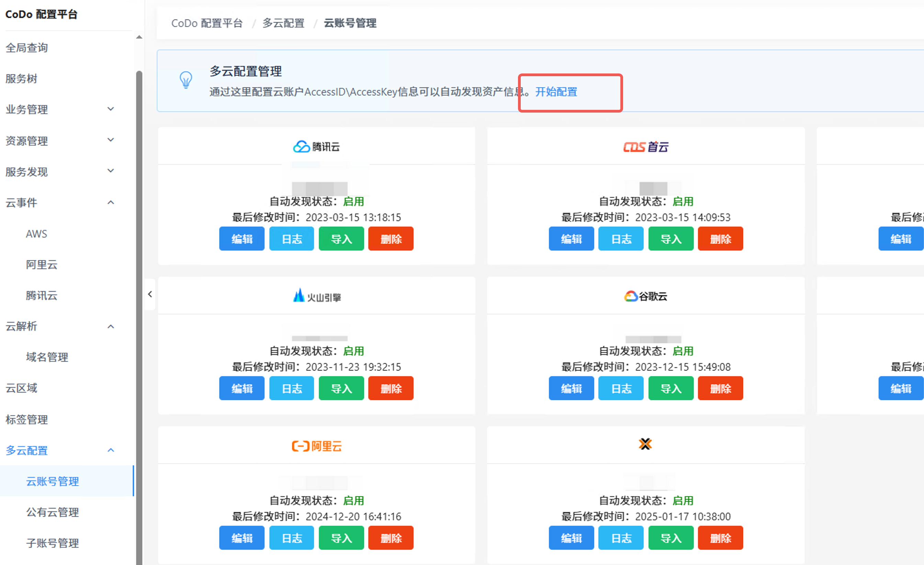
Task: Import resources for the 首云 account
Action: (x=671, y=239)
